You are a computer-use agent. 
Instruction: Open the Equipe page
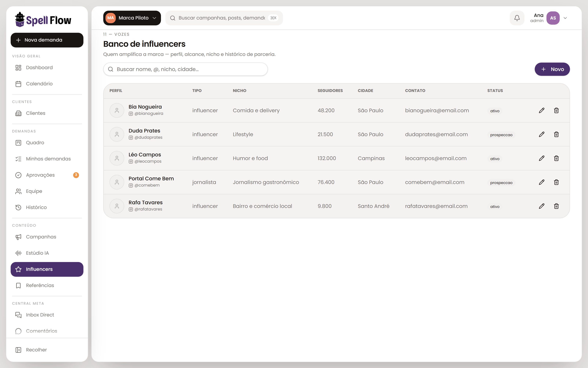[47, 191]
